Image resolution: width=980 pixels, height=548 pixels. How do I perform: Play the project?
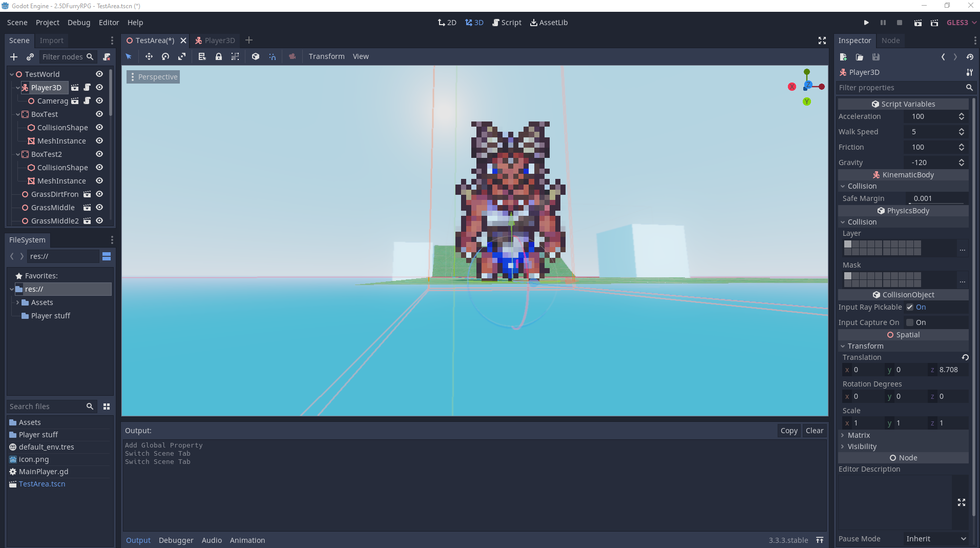point(866,23)
